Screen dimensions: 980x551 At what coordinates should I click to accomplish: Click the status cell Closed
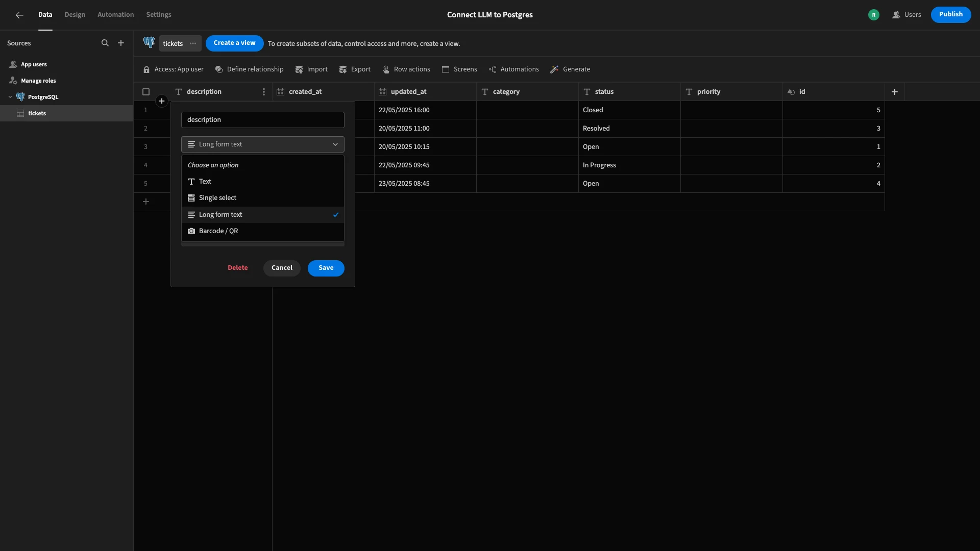coord(630,110)
